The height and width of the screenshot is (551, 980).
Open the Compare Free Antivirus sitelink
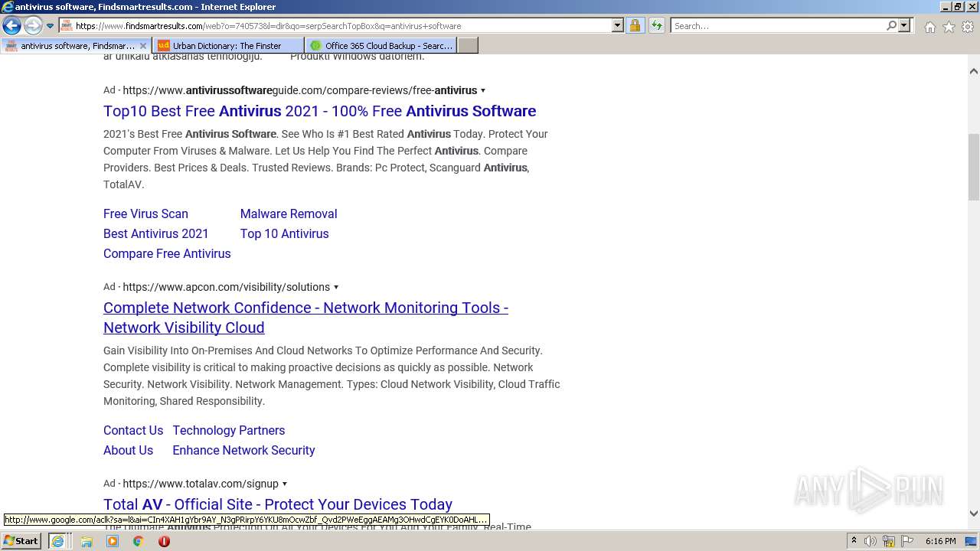167,253
